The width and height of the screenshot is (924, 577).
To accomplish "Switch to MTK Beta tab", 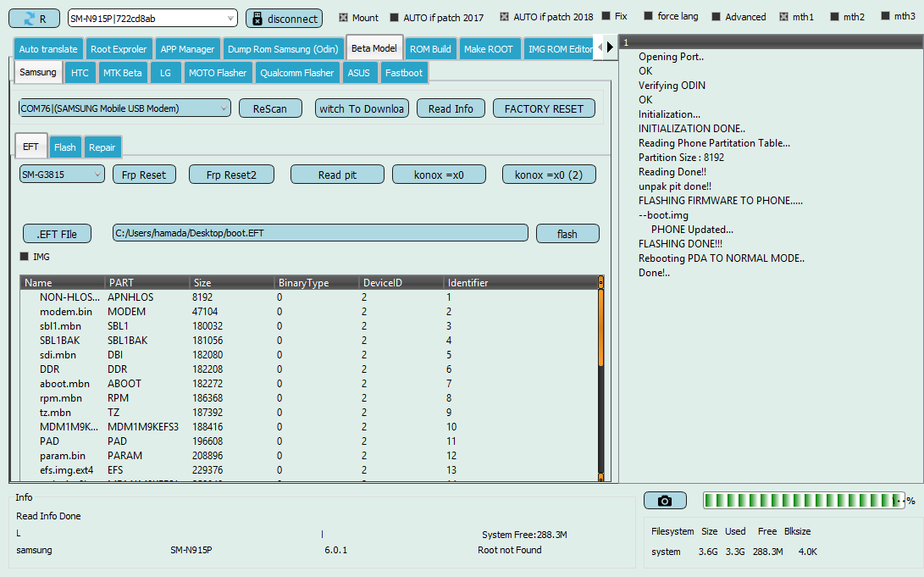I will [123, 73].
